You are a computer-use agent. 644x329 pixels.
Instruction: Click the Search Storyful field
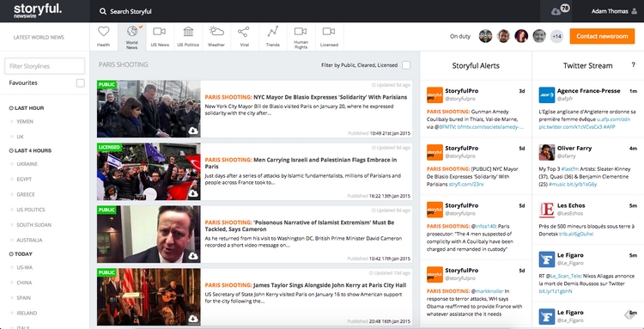[x=131, y=11]
